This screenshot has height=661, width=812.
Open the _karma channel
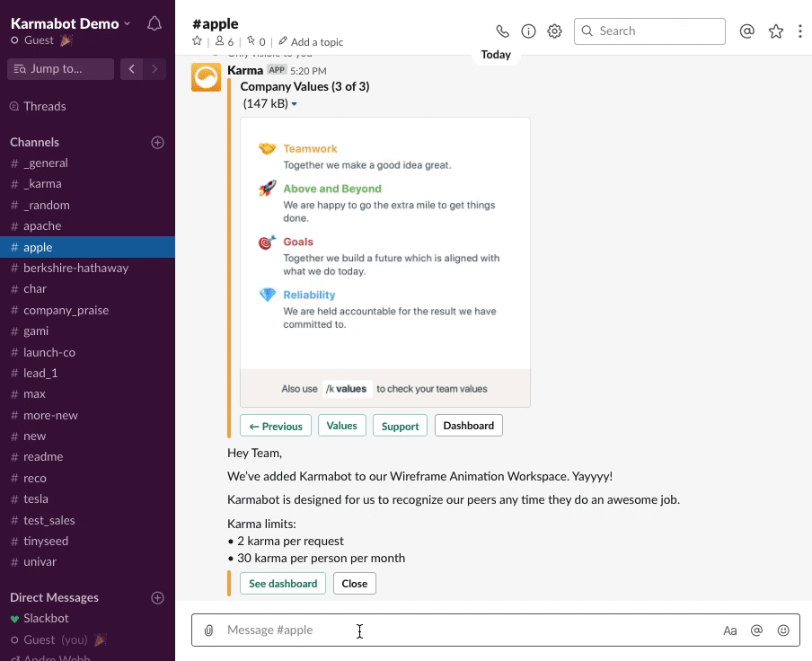click(x=87, y=184)
